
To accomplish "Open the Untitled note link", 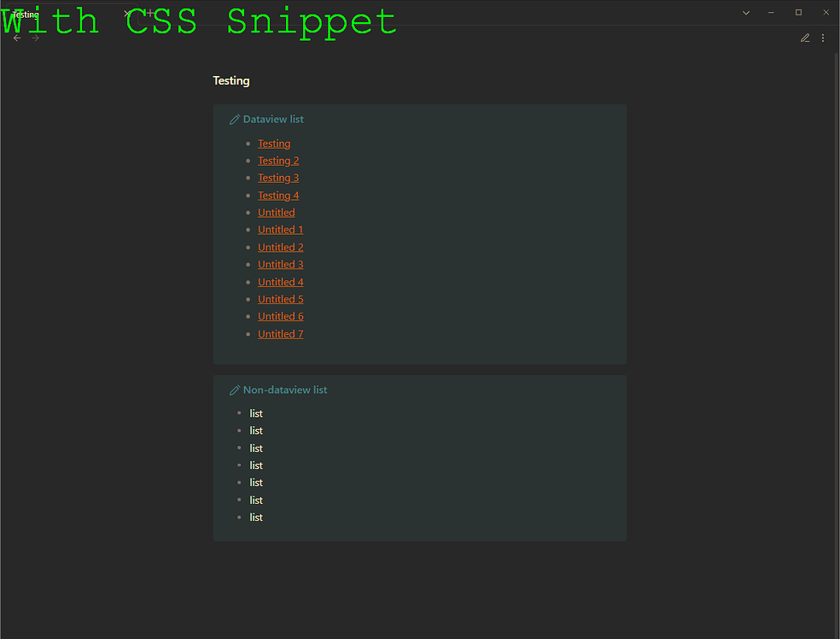I will tap(276, 212).
